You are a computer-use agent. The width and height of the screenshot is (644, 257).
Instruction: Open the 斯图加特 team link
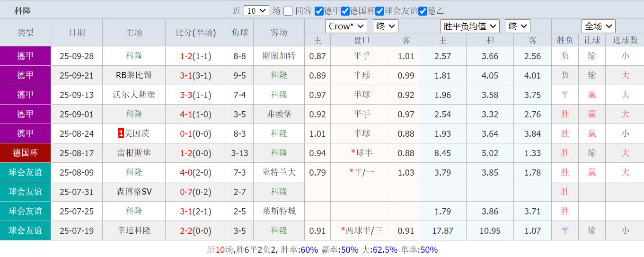(x=279, y=56)
